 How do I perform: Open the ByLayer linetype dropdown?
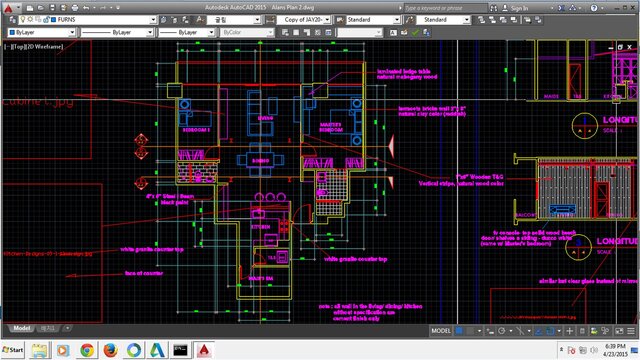coord(149,32)
